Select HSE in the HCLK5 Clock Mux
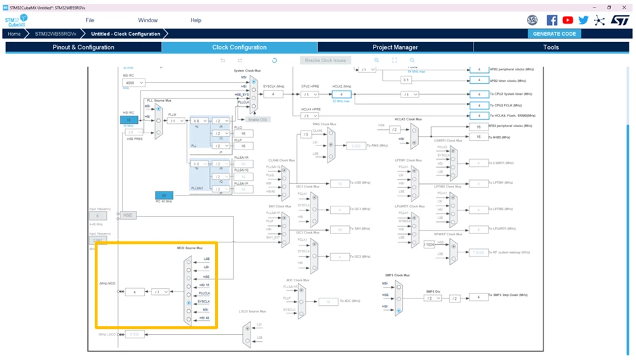Screen dimensions: 636x364 click(x=413, y=131)
